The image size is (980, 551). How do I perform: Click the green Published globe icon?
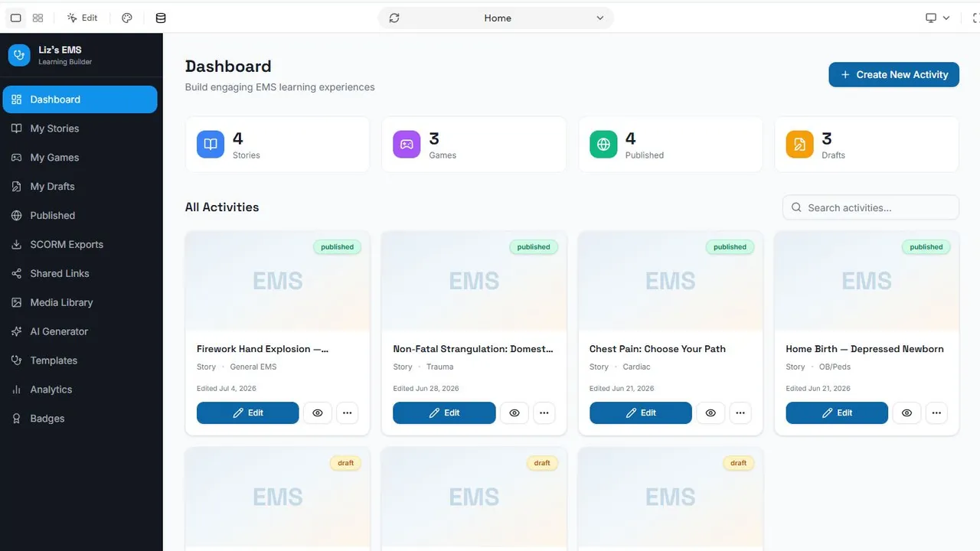[603, 145]
